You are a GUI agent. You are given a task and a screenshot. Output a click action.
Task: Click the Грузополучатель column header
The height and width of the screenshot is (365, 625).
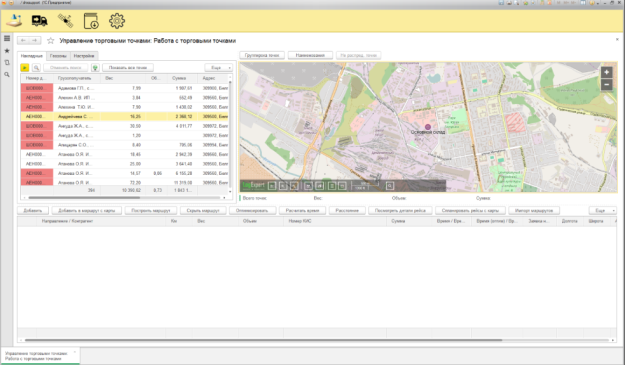(x=77, y=78)
